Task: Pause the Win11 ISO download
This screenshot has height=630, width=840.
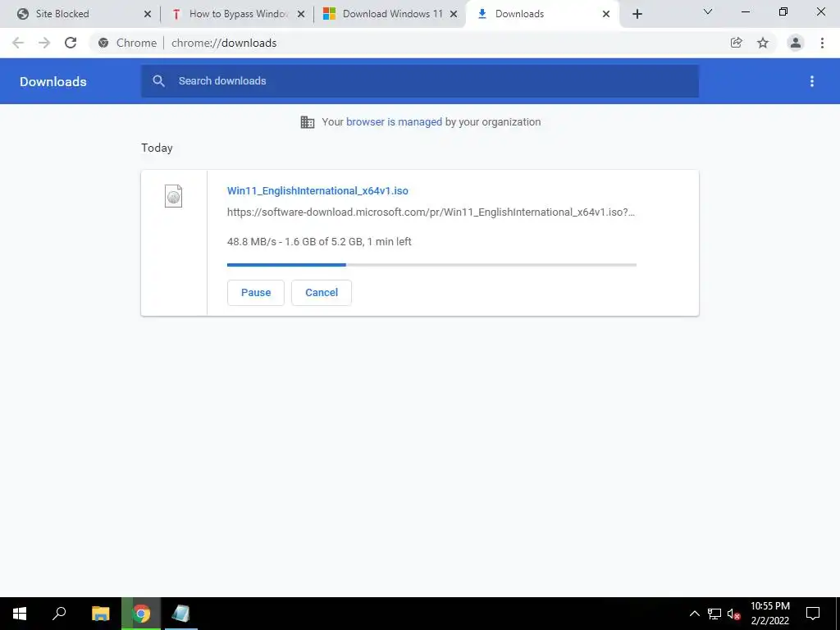Action: (256, 293)
